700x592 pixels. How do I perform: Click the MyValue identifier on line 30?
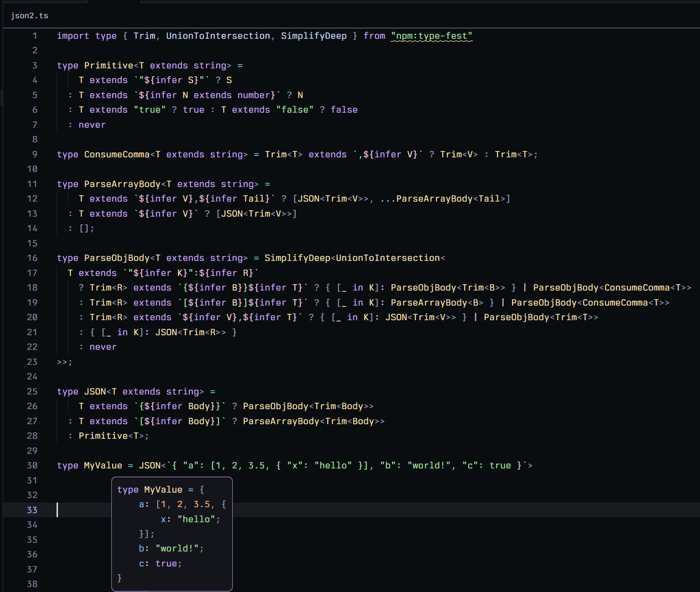point(103,466)
